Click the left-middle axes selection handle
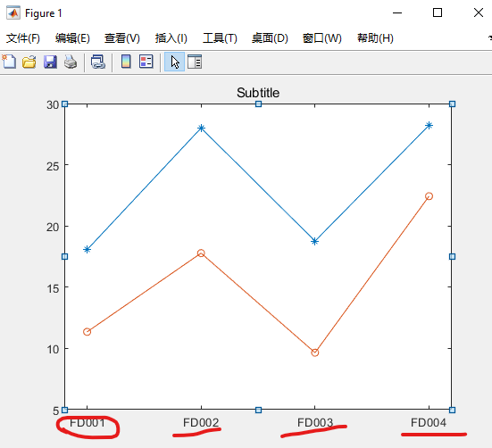 (x=64, y=256)
